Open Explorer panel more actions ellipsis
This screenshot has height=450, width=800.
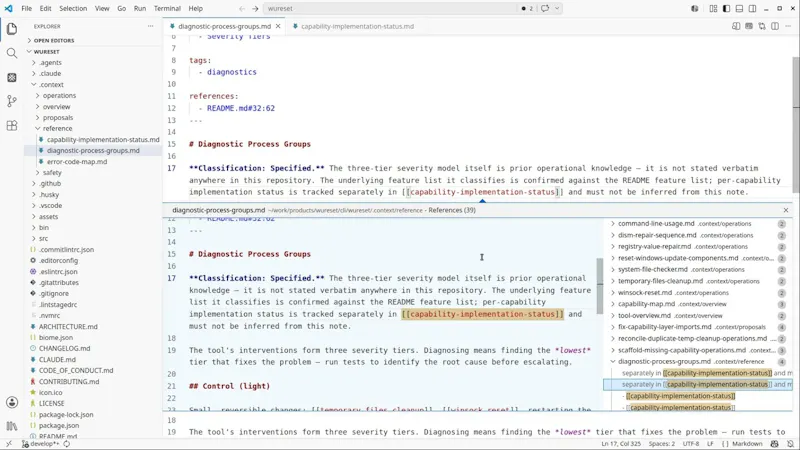(x=151, y=26)
